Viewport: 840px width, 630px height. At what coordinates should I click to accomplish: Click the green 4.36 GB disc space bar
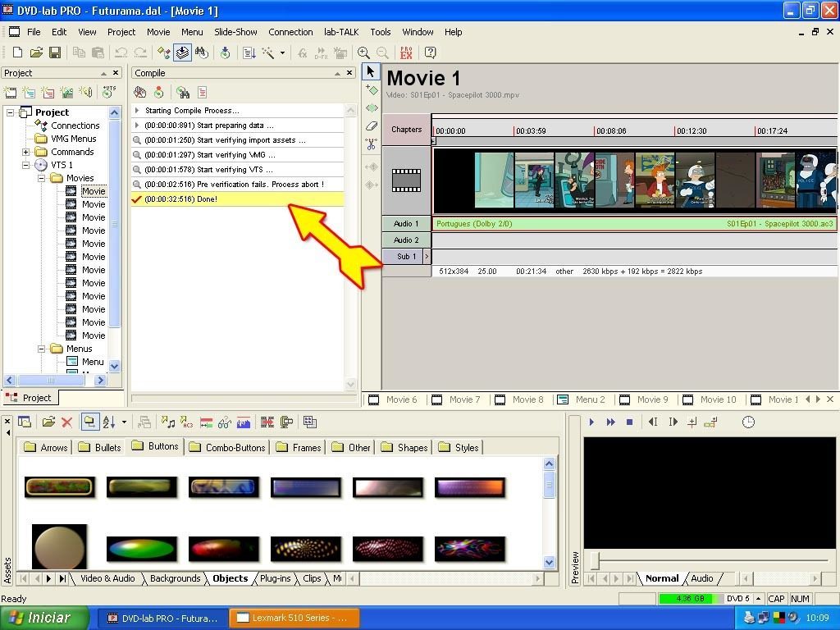tap(690, 599)
